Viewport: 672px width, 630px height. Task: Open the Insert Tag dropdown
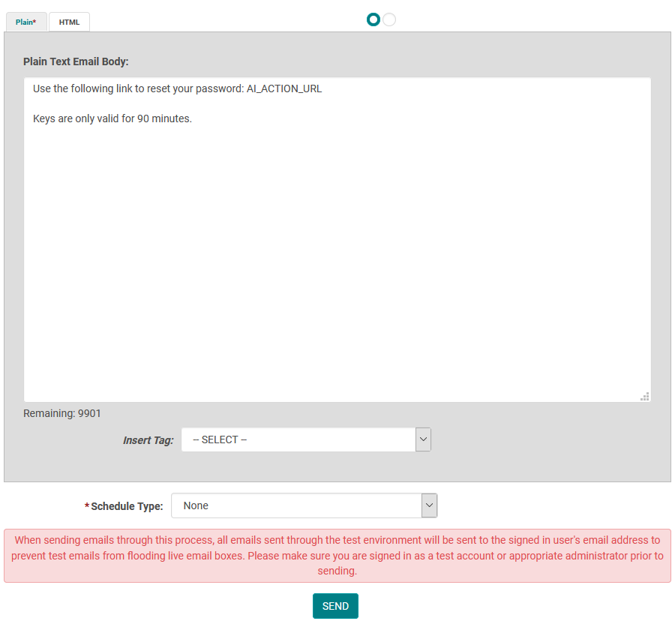coord(306,439)
